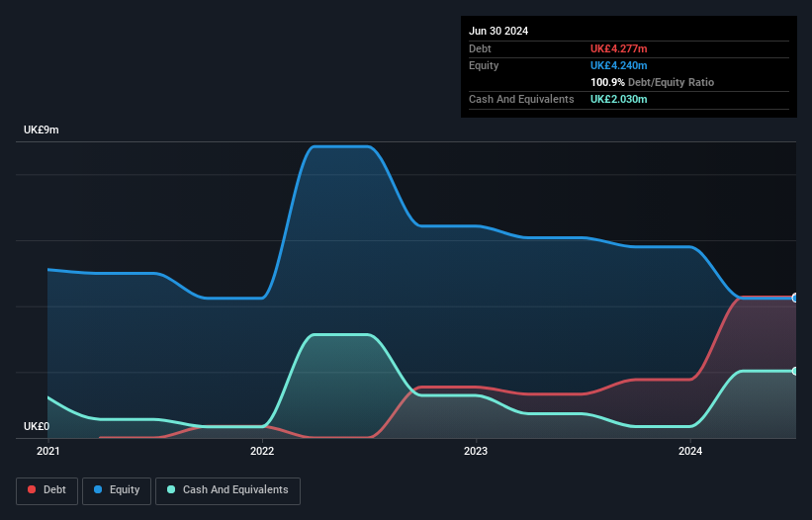Click the UK£2.030m cash value

coord(619,99)
